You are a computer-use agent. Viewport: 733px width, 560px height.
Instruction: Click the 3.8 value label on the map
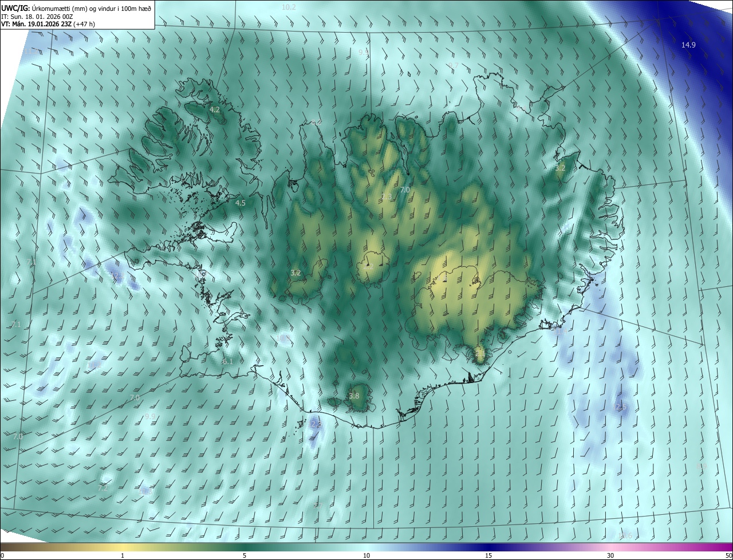[x=354, y=396]
